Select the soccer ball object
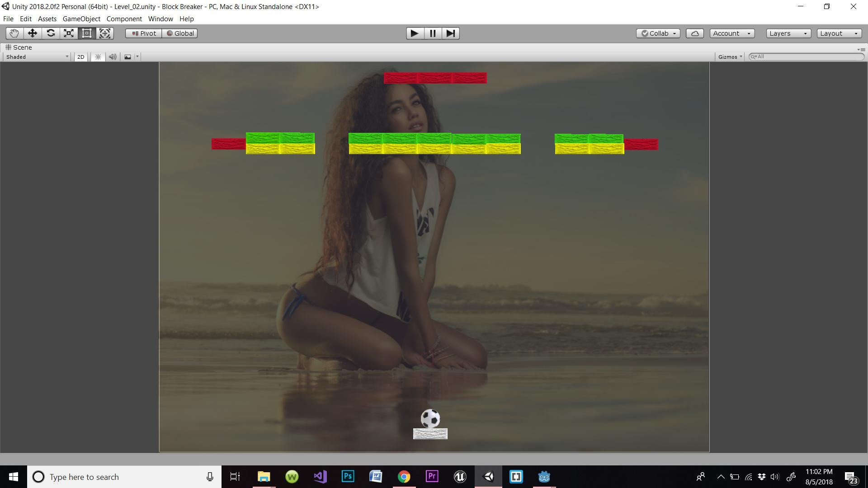This screenshot has height=488, width=868. point(430,419)
